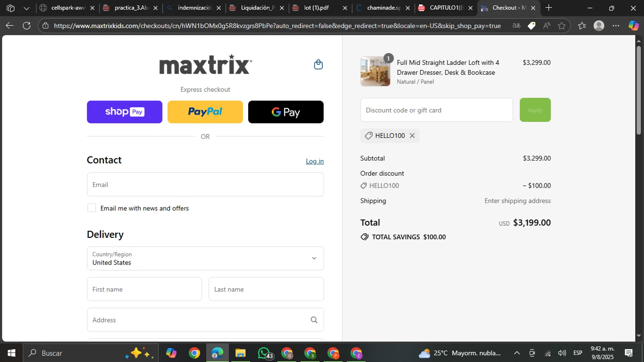Click the browser address bar URL

(x=277, y=26)
